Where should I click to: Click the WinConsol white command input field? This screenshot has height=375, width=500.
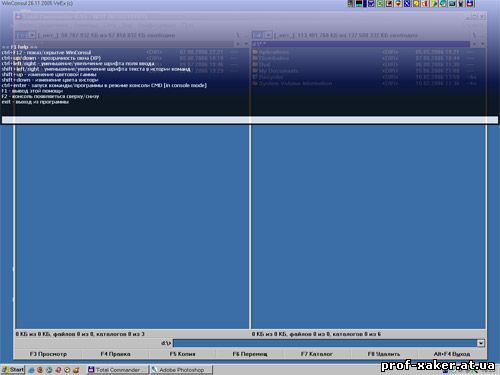pos(250,120)
